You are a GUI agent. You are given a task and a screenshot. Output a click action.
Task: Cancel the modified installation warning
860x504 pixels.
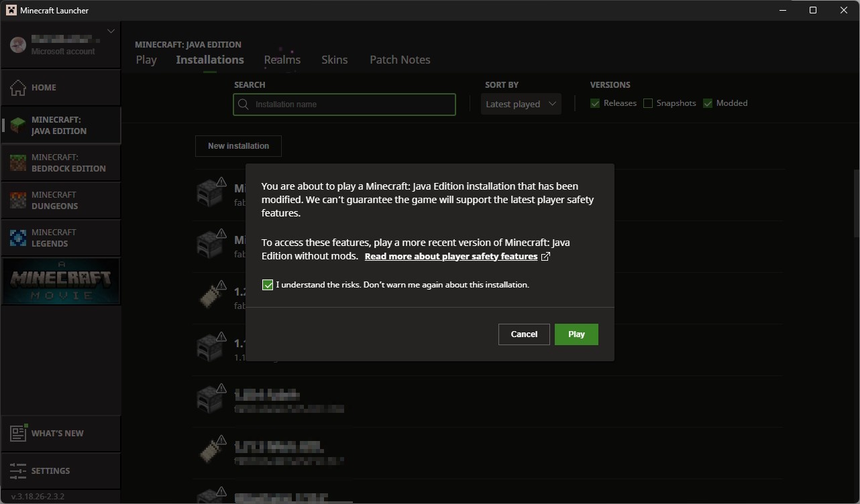(524, 334)
